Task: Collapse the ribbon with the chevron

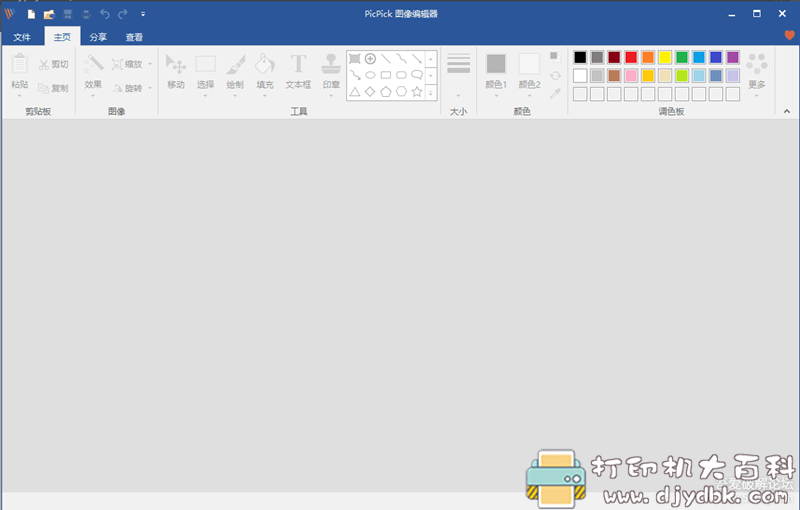Action: pos(787,111)
